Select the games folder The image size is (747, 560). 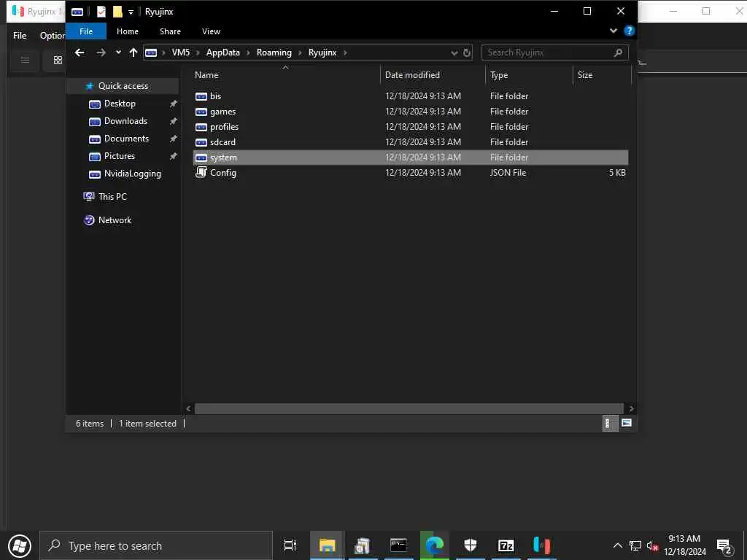point(411,112)
